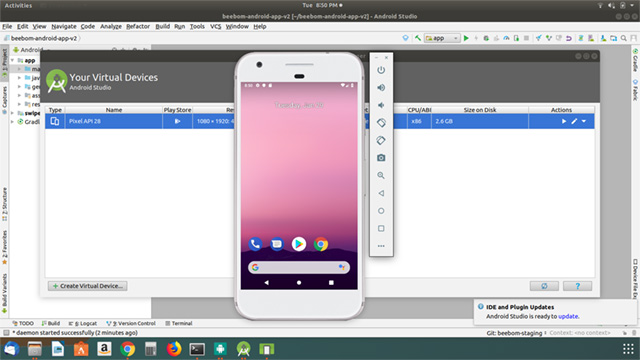Open the Play Store app on the emulator
This screenshot has height=360, width=640.
(299, 244)
